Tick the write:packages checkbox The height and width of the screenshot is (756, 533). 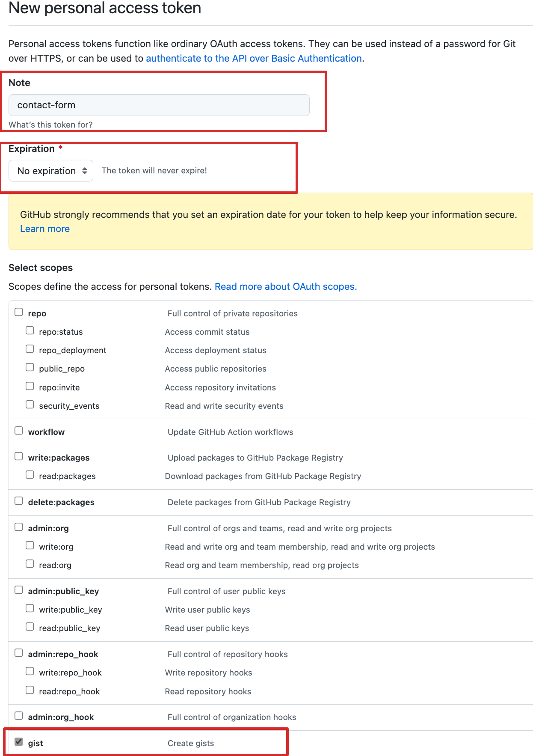pyautogui.click(x=19, y=456)
